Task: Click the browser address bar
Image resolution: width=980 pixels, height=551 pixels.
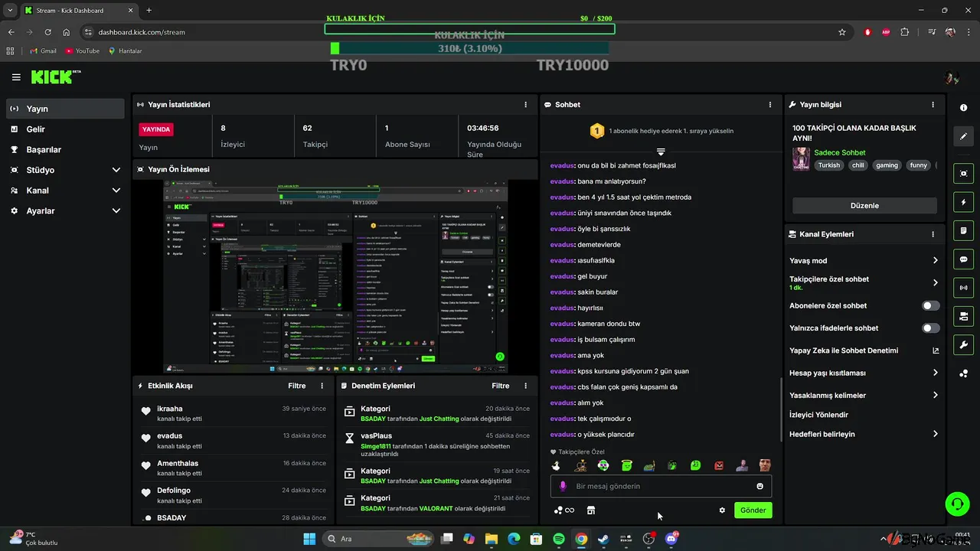Action: coord(459,32)
